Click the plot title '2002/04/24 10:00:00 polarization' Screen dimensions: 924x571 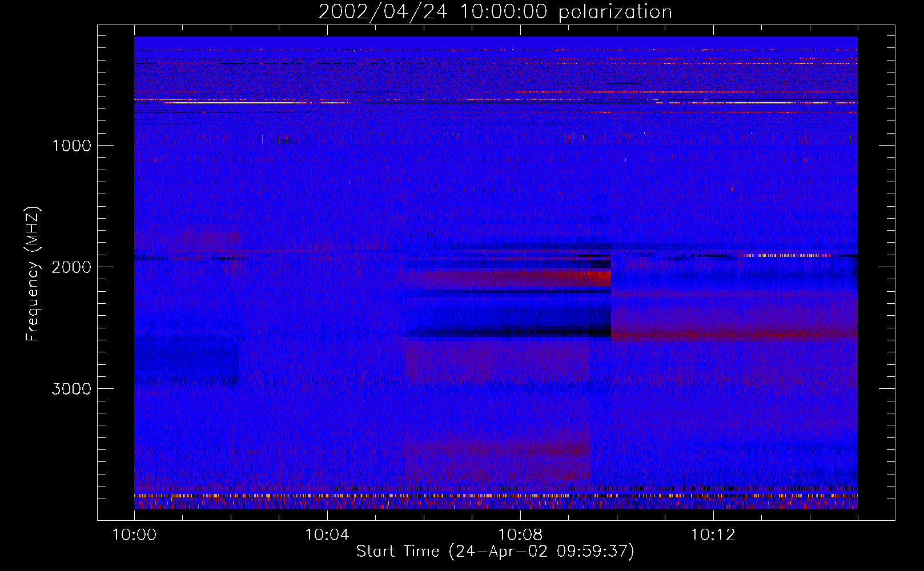click(x=495, y=11)
